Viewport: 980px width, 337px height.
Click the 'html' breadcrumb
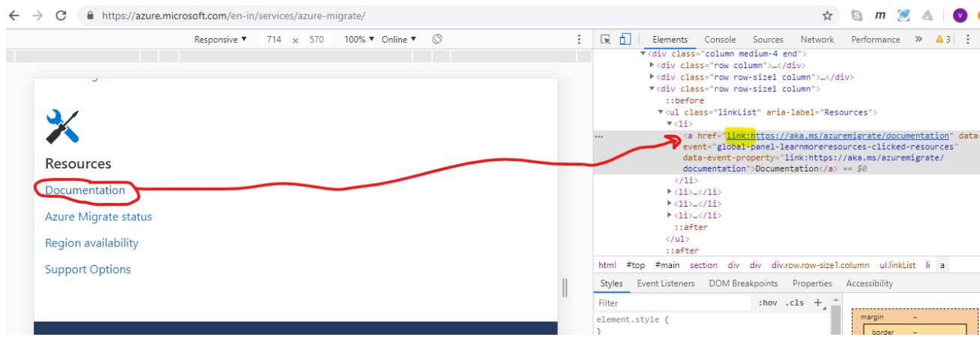pyautogui.click(x=607, y=265)
